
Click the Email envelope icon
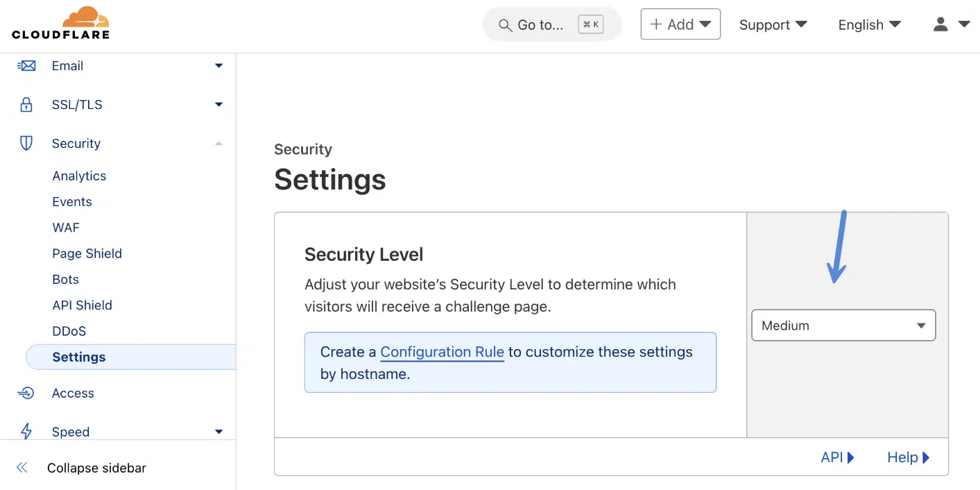click(26, 65)
